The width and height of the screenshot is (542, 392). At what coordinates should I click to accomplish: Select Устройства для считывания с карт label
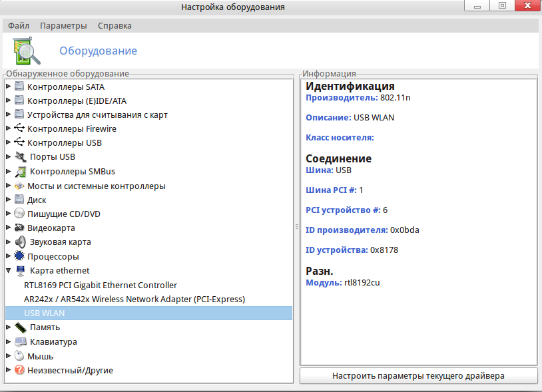click(x=97, y=114)
